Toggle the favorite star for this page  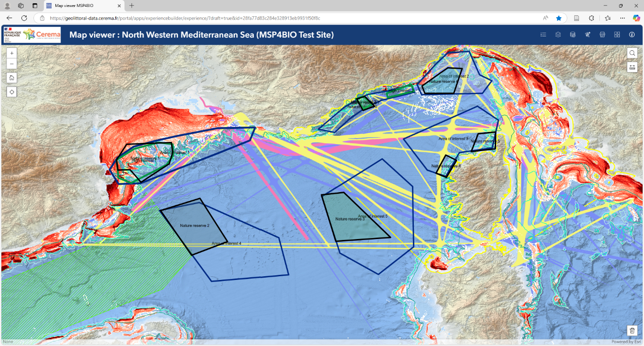coord(559,18)
